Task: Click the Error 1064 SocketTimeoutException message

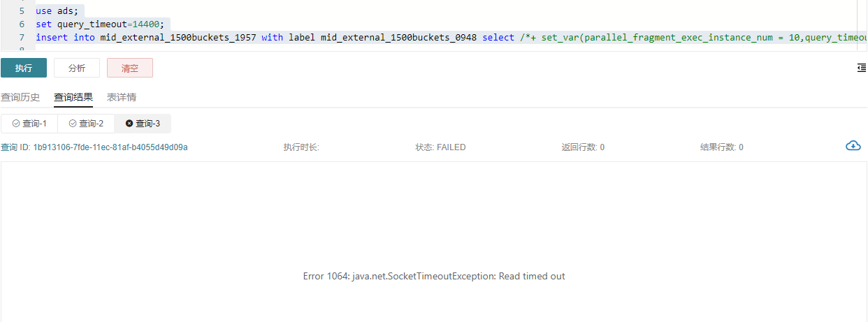Action: [x=433, y=276]
